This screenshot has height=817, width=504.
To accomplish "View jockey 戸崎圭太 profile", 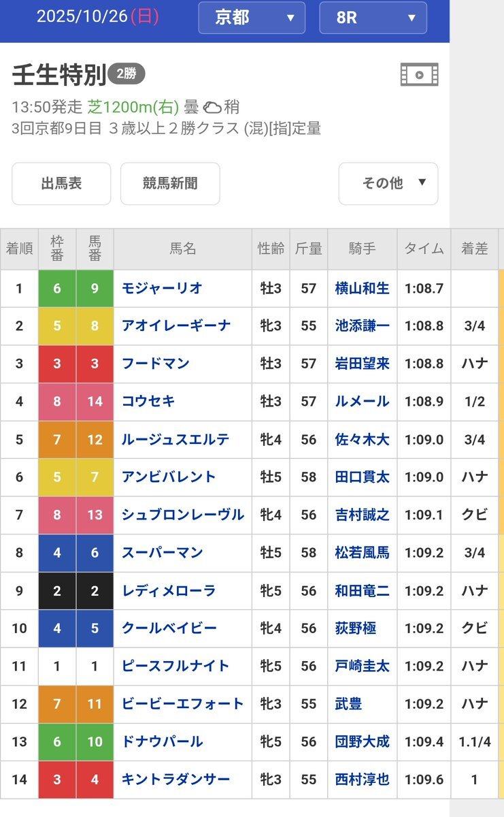I will click(362, 666).
